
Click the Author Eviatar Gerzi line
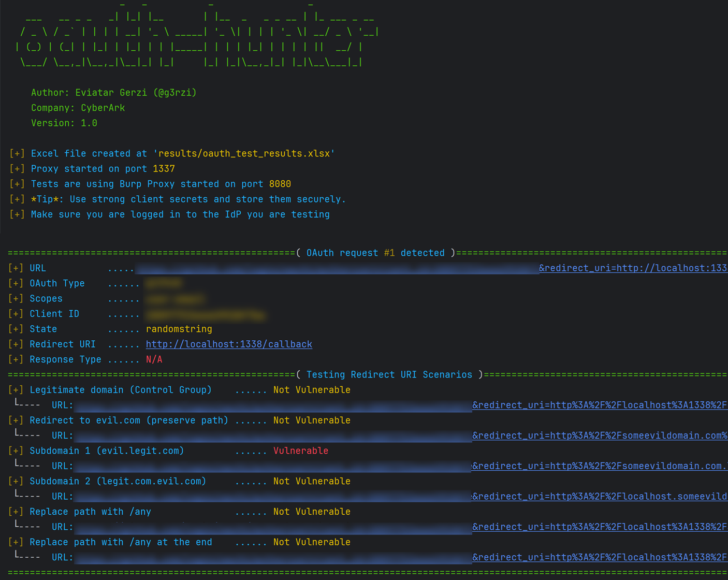pos(113,92)
